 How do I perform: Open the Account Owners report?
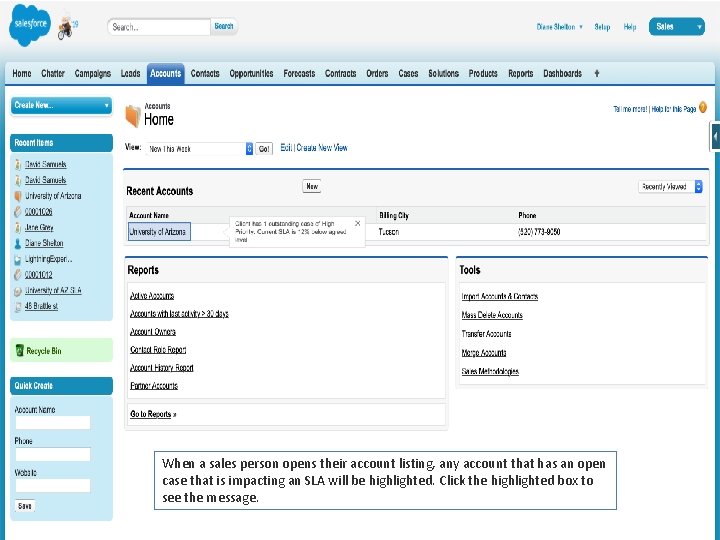[153, 332]
